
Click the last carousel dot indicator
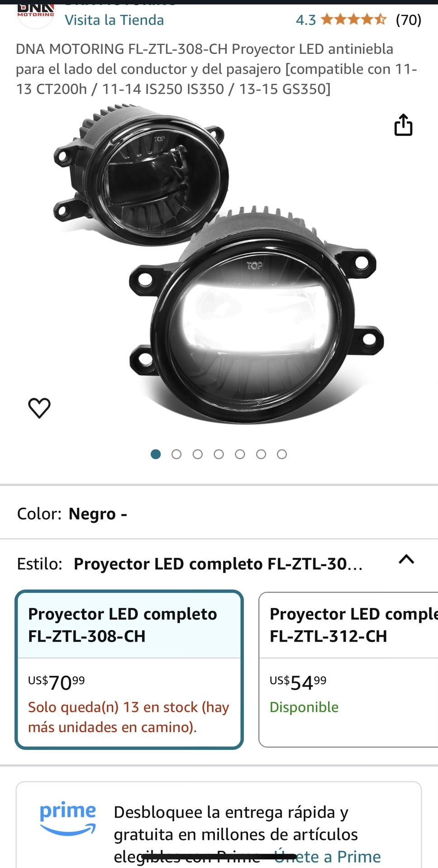(x=282, y=454)
